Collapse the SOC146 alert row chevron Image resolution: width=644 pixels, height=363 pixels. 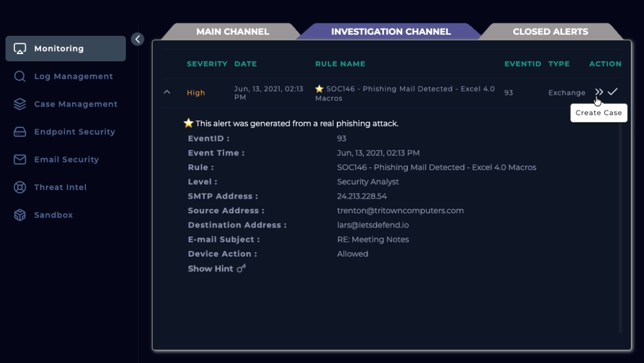click(167, 92)
